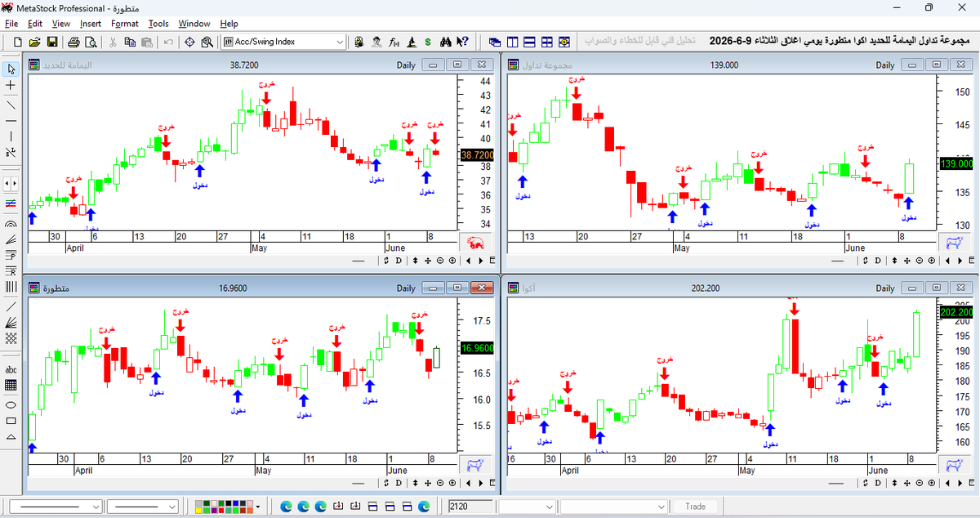Open the Expert Advisor icon
This screenshot has height=518, width=980.
pyautogui.click(x=377, y=42)
